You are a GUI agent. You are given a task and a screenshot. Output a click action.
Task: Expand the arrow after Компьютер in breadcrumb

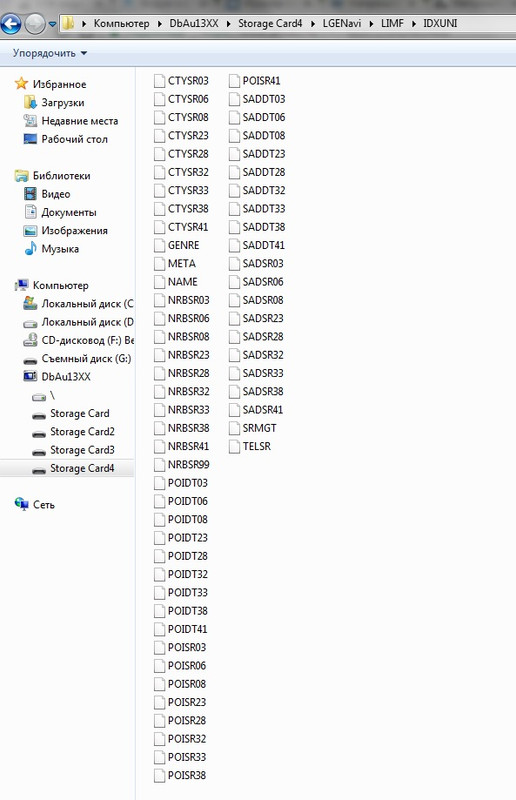(x=159, y=23)
